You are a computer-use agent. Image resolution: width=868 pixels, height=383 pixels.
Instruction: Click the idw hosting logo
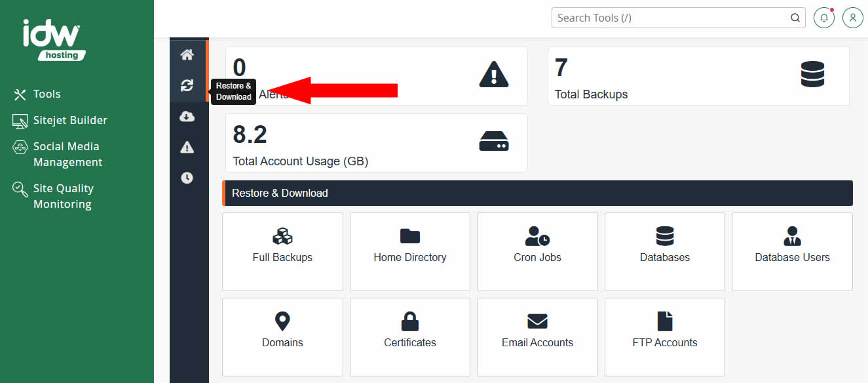[x=54, y=39]
